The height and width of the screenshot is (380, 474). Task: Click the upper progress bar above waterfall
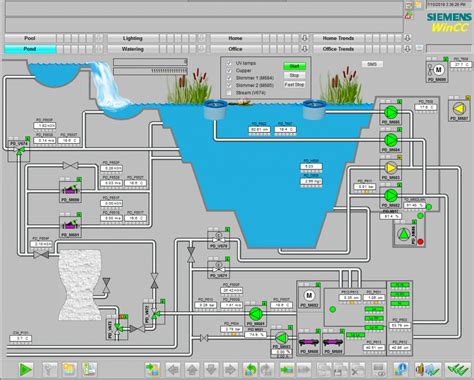click(150, 62)
